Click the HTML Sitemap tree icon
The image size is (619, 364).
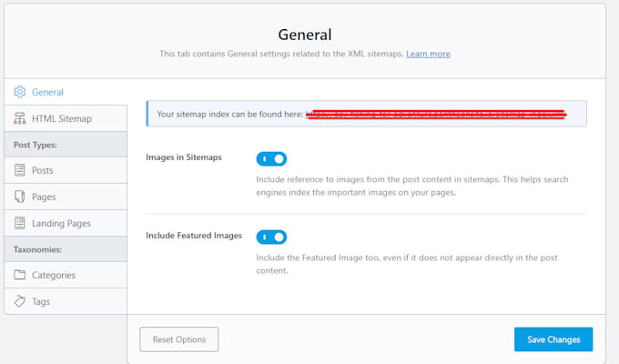pos(19,118)
